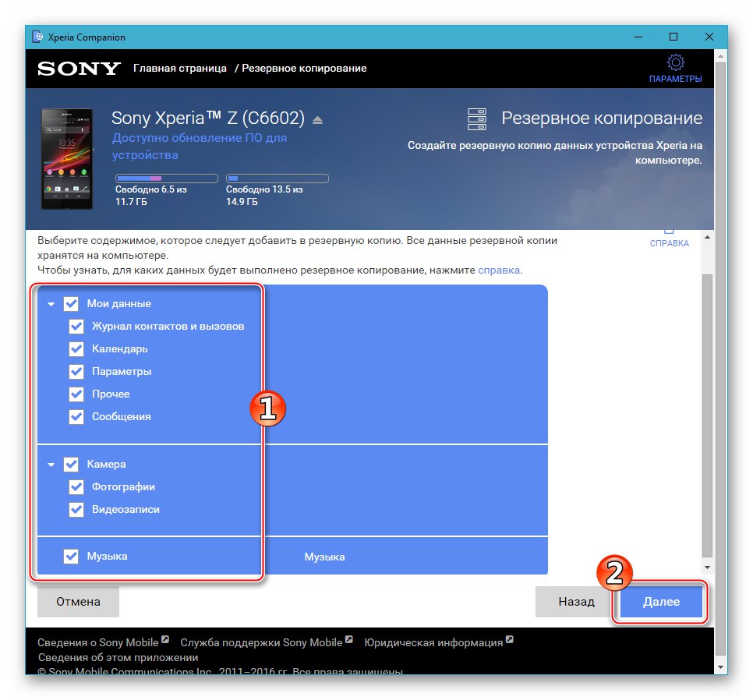Disable the Фотографии checkbox
753x700 pixels.
pos(76,487)
